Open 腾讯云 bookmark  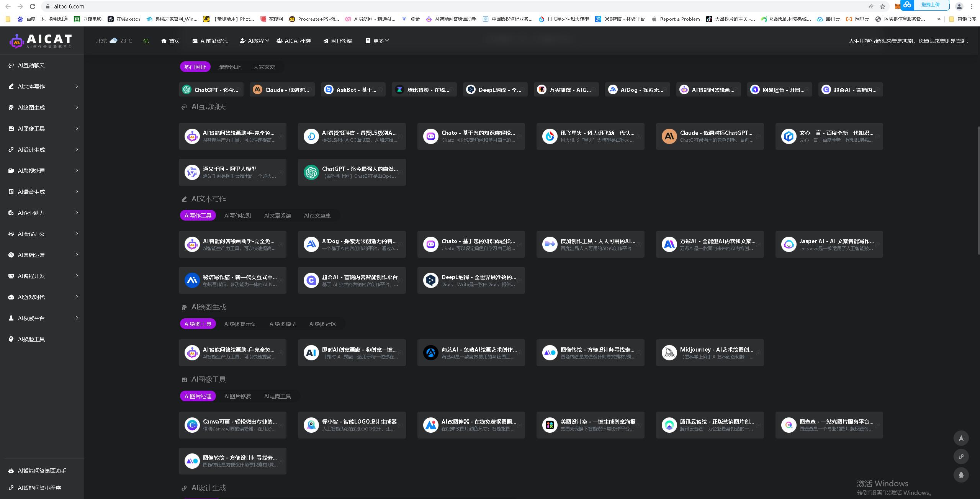pyautogui.click(x=828, y=19)
